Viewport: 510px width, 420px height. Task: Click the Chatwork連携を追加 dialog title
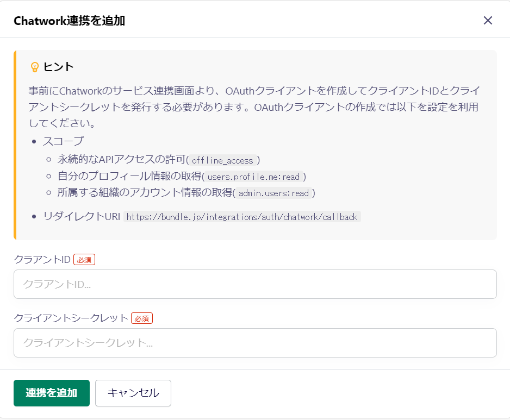(x=69, y=21)
